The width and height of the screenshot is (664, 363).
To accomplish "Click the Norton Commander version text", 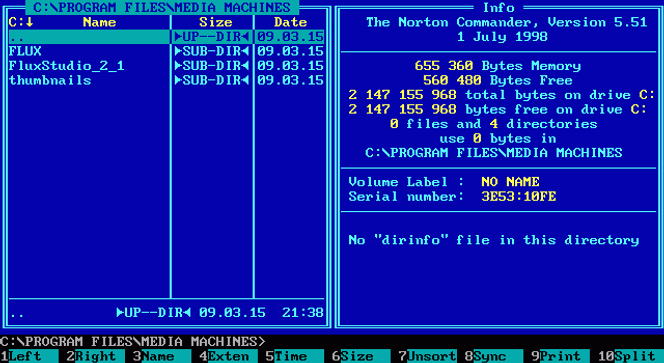I will coord(506,22).
